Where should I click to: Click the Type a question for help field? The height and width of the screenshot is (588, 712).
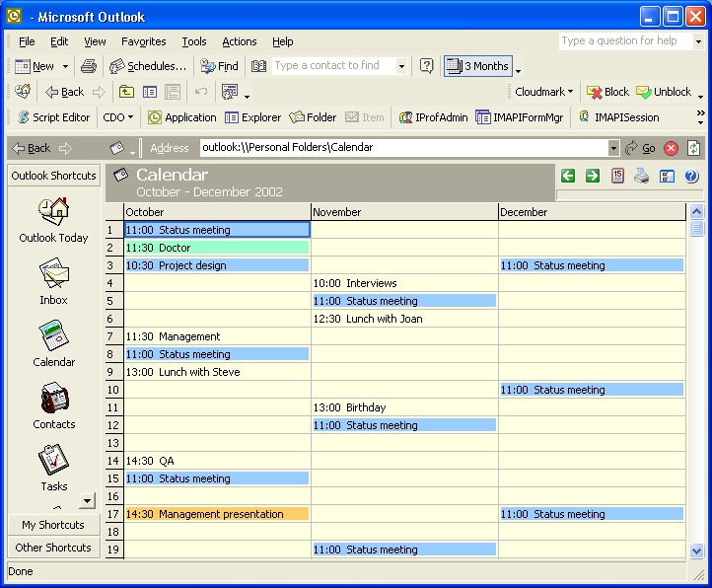point(626,41)
